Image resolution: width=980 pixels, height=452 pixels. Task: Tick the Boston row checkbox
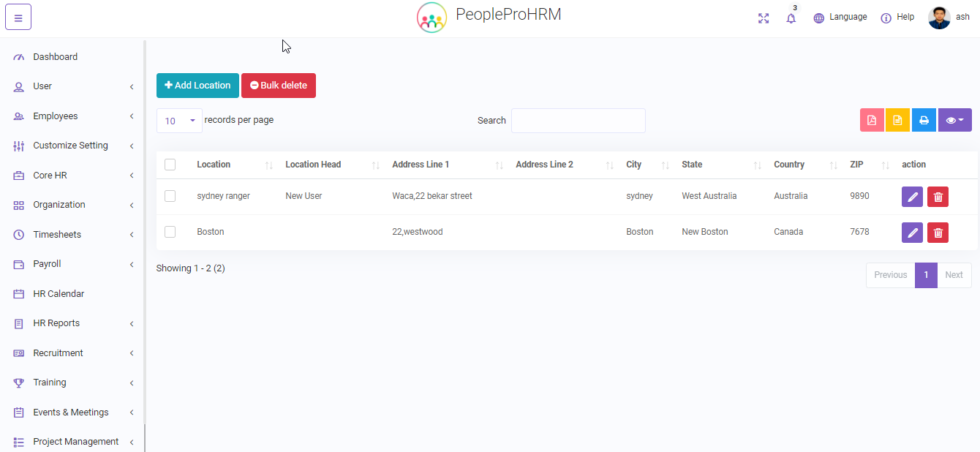tap(170, 232)
